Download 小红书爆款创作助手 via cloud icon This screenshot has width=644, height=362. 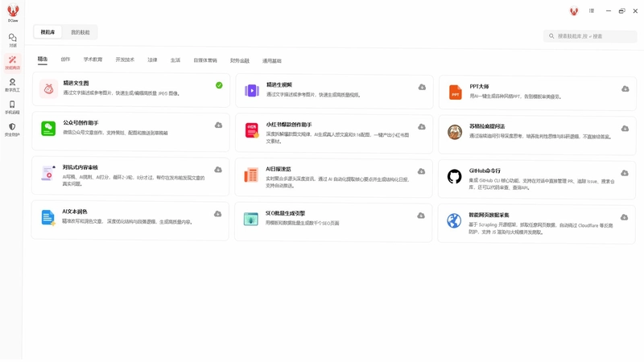pyautogui.click(x=421, y=127)
